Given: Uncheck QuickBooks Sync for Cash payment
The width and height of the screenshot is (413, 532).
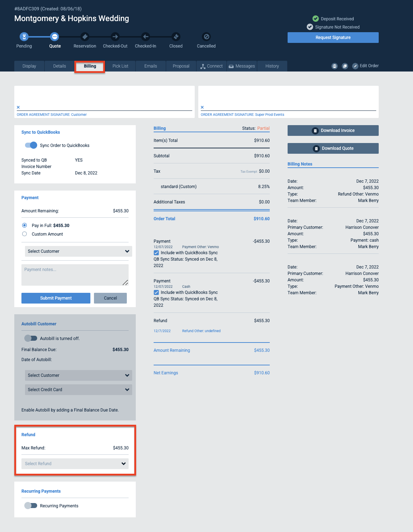Looking at the screenshot, I should click(x=156, y=292).
